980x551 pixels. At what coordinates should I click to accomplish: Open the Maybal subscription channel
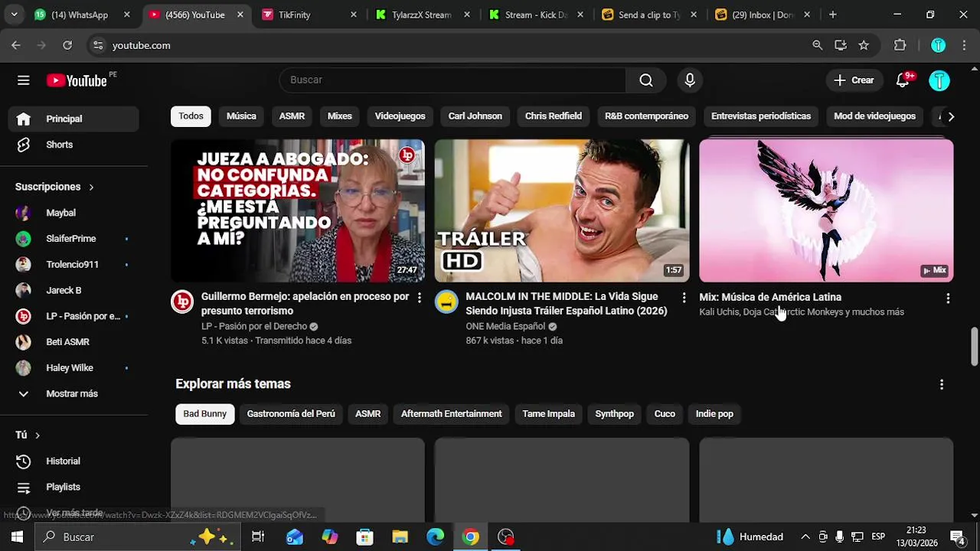coord(73,213)
